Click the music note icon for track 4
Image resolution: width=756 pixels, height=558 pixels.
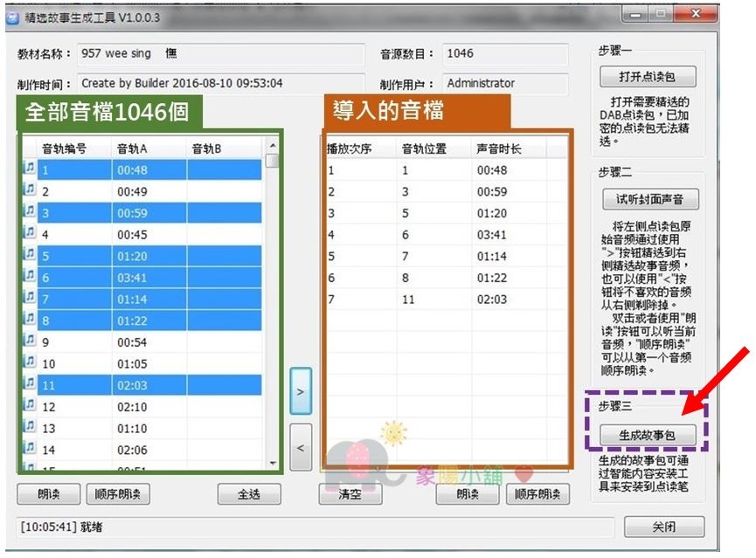tap(30, 233)
